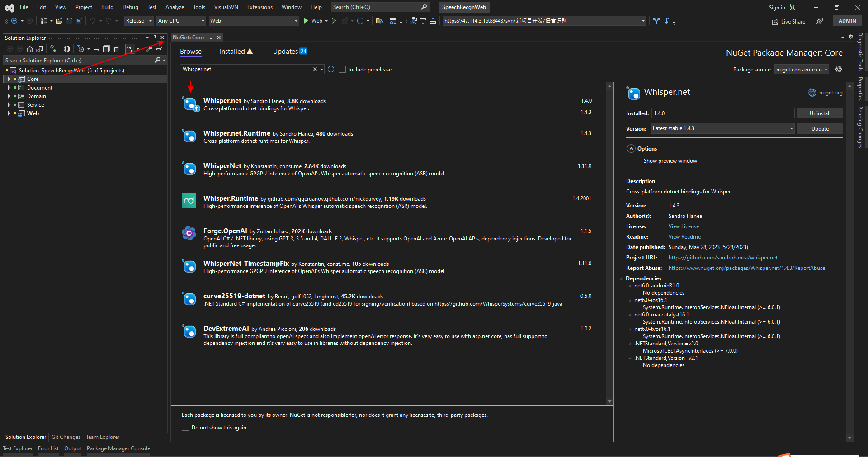The image size is (868, 457).
Task: Click the Save All toolbar icon
Action: (x=79, y=21)
